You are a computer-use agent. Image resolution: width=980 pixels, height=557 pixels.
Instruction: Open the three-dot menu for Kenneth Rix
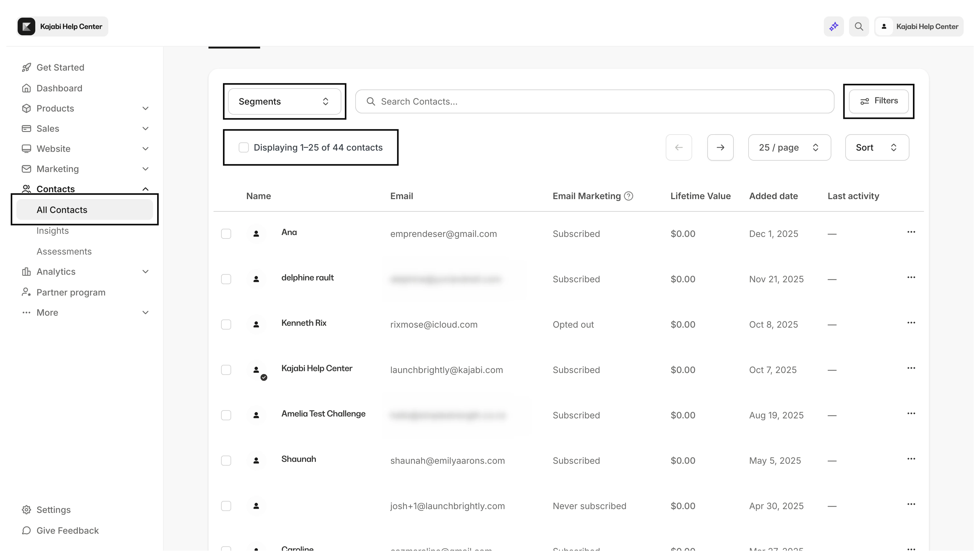pyautogui.click(x=912, y=323)
